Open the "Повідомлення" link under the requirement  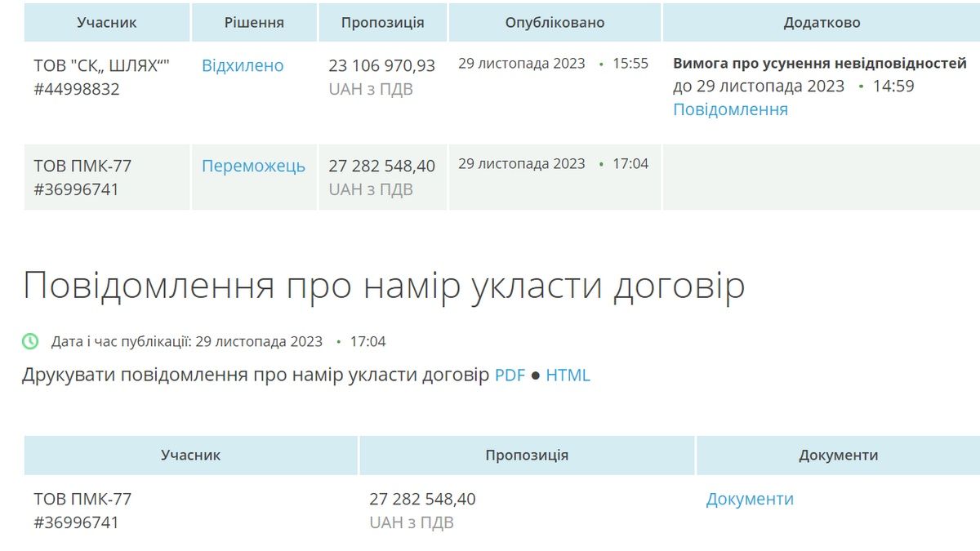(x=730, y=109)
